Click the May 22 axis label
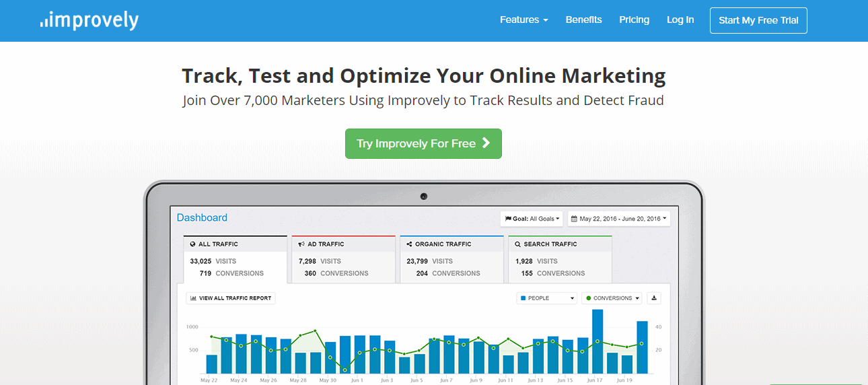This screenshot has width=868, height=385. 209,380
